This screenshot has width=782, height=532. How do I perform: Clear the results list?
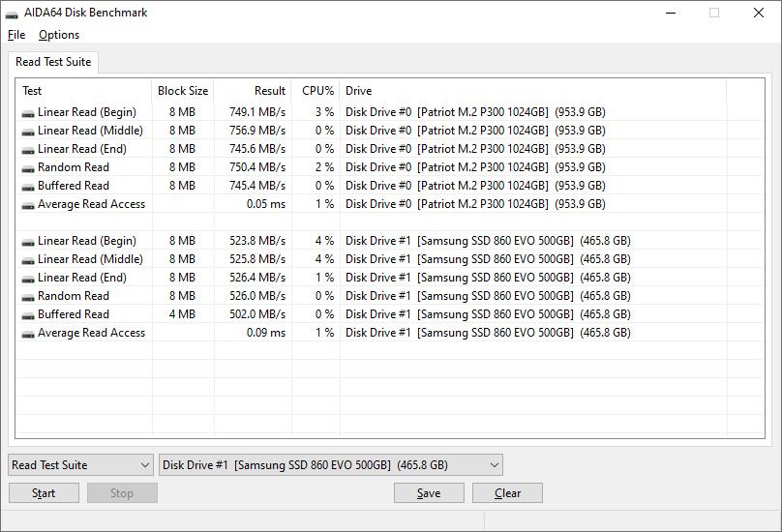(x=507, y=493)
